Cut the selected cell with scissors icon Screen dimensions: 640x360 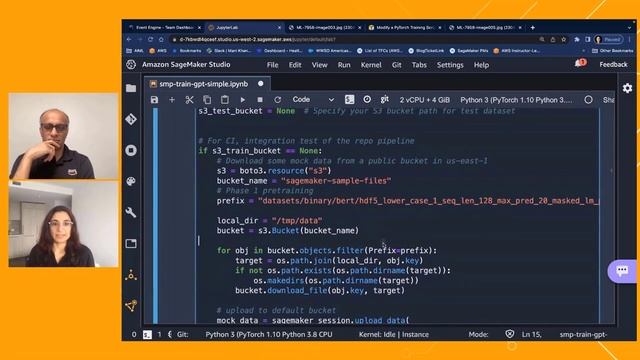coord(189,100)
